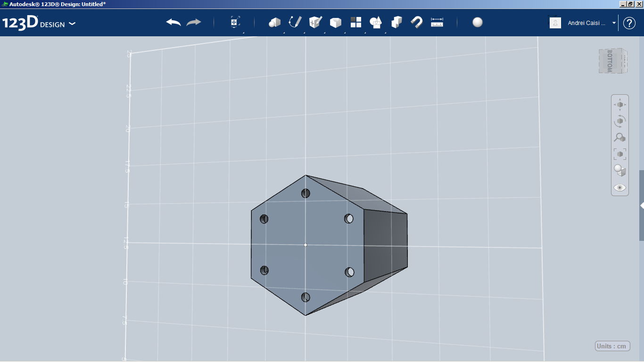The image size is (644, 362).
Task: Toggle visibility with the eye icon
Action: (620, 188)
